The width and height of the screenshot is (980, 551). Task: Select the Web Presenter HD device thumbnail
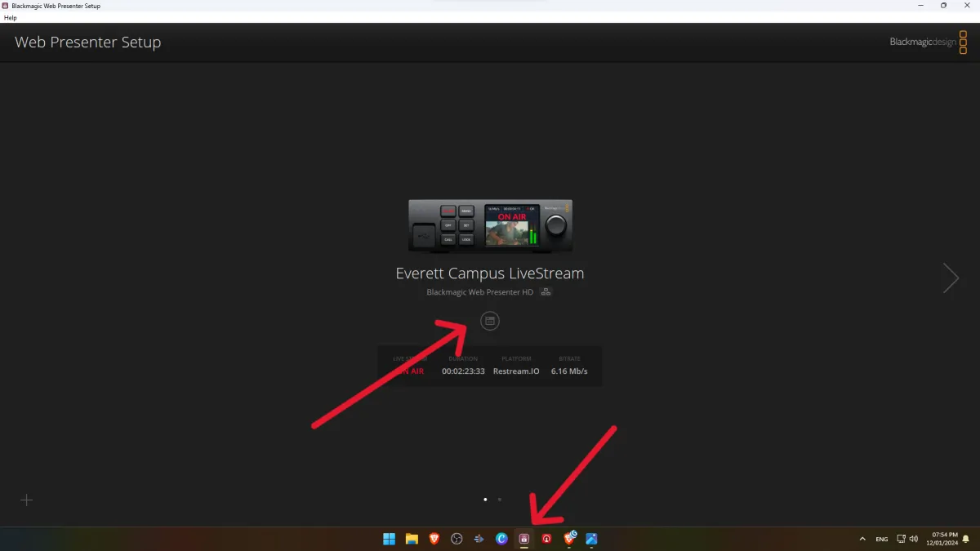[x=490, y=225]
